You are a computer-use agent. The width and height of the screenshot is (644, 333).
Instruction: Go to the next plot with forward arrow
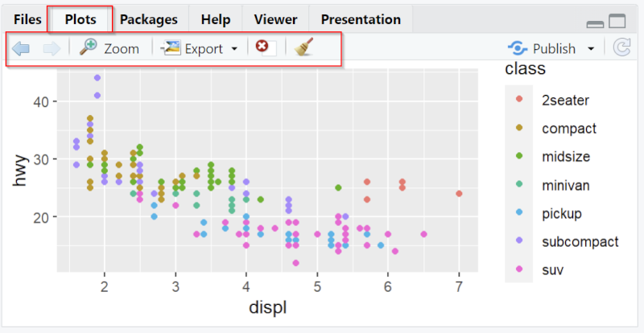tap(52, 48)
